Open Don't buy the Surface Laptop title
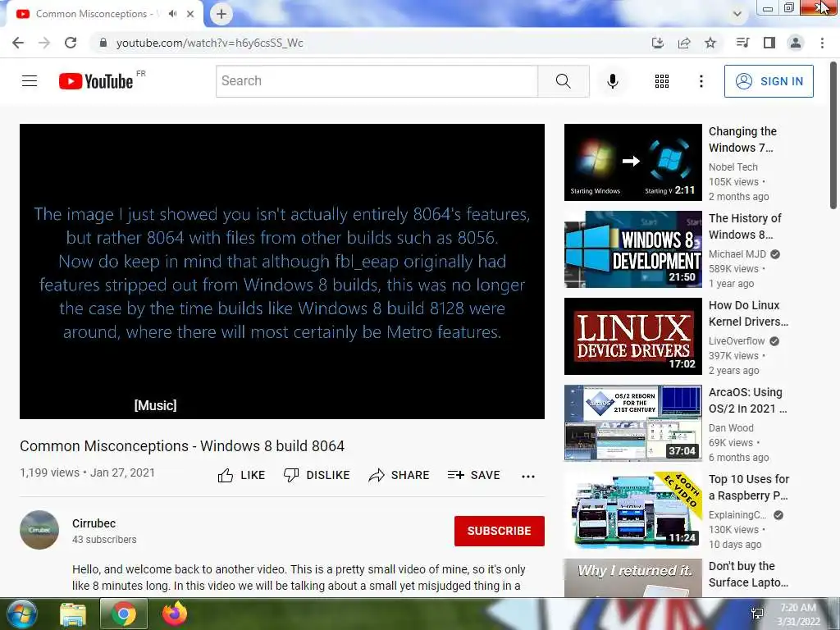 tap(748, 573)
